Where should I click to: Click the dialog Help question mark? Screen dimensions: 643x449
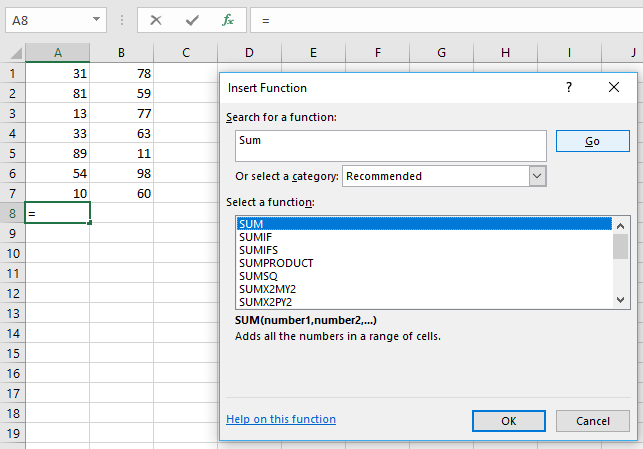point(569,88)
